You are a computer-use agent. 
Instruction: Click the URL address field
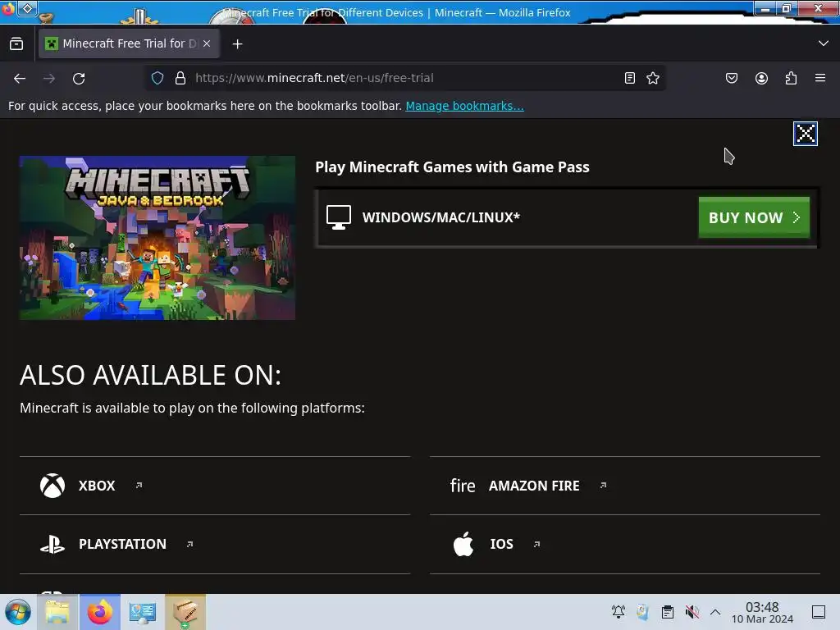405,78
